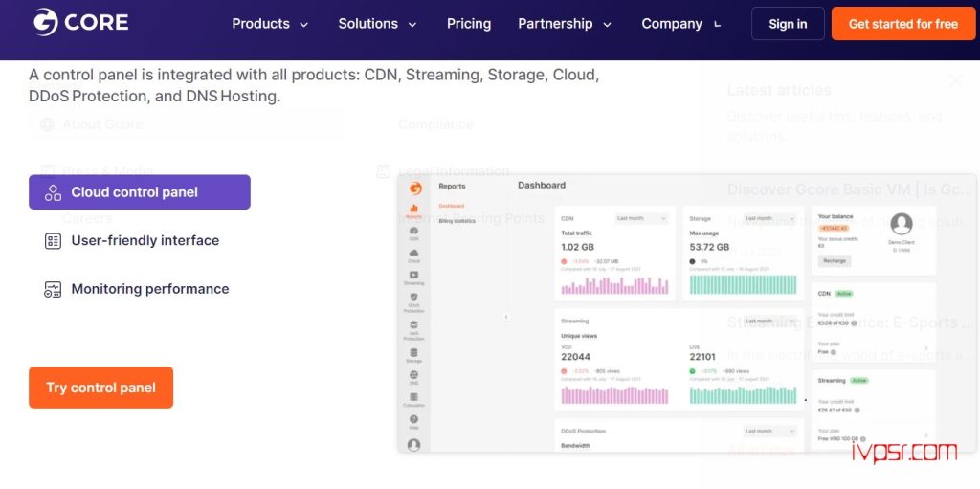980x489 pixels.
Task: Click the CDN Active status badge
Action: (x=844, y=293)
